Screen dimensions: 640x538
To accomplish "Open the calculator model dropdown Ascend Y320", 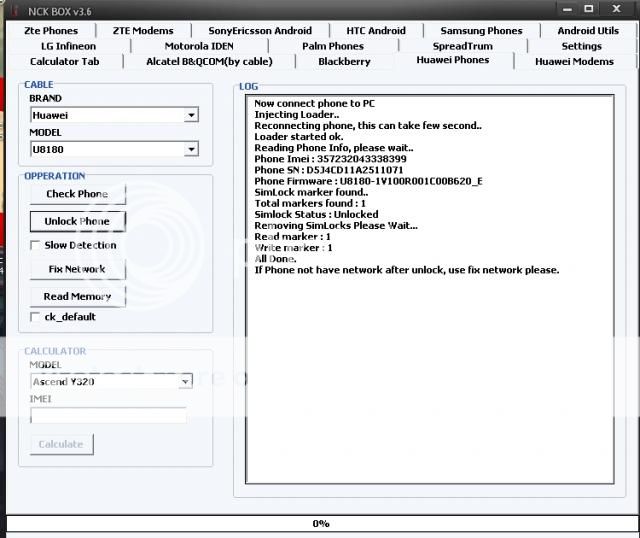I will (185, 381).
